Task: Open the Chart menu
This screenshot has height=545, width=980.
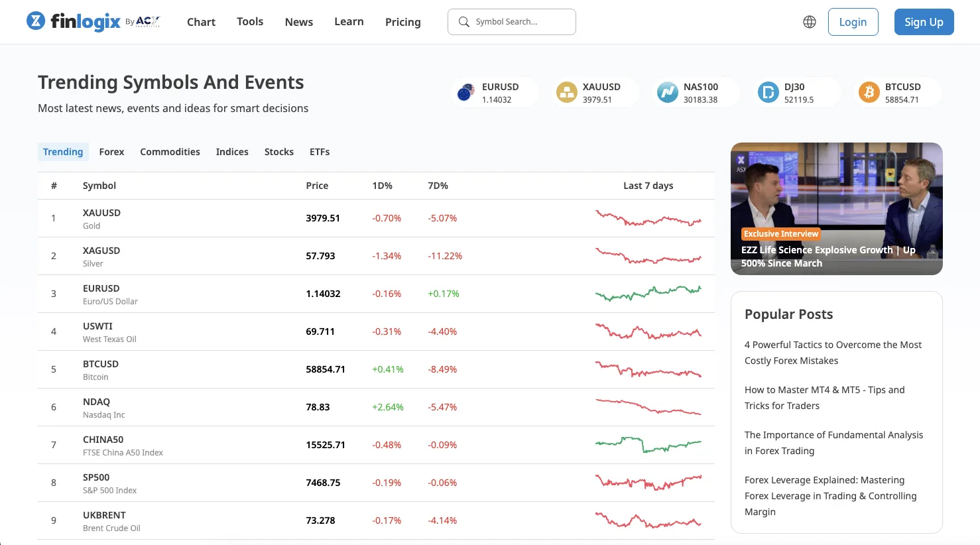Action: pyautogui.click(x=201, y=22)
